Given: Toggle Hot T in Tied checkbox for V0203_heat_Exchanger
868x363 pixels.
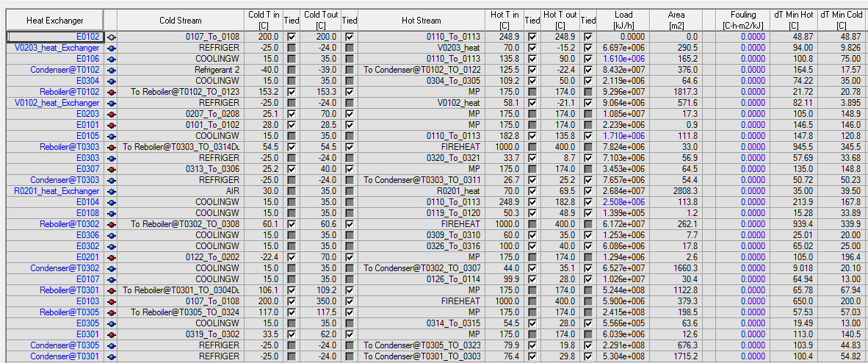Looking at the screenshot, I should pyautogui.click(x=532, y=48).
